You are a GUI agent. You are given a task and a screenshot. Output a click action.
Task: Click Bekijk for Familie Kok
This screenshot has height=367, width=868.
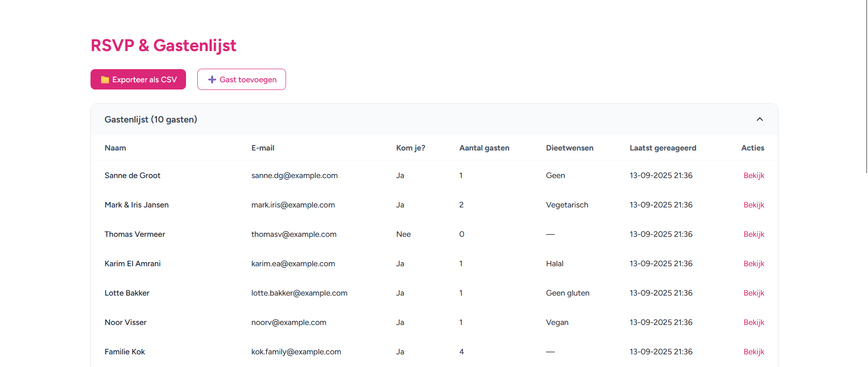click(x=754, y=352)
